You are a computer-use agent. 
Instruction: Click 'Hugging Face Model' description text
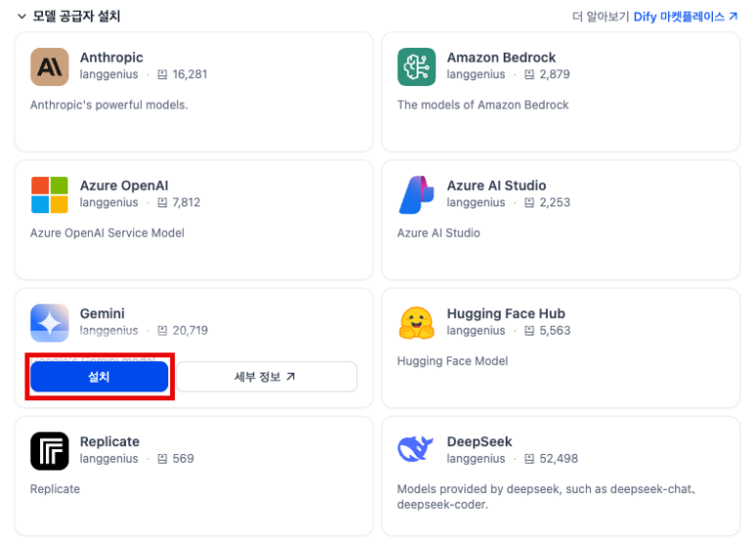(452, 361)
